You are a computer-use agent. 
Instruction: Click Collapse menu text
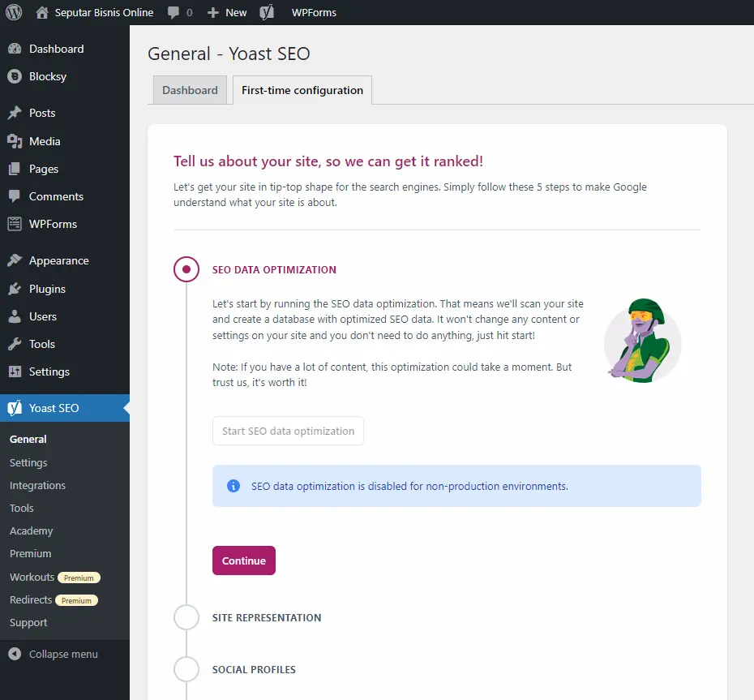click(63, 654)
